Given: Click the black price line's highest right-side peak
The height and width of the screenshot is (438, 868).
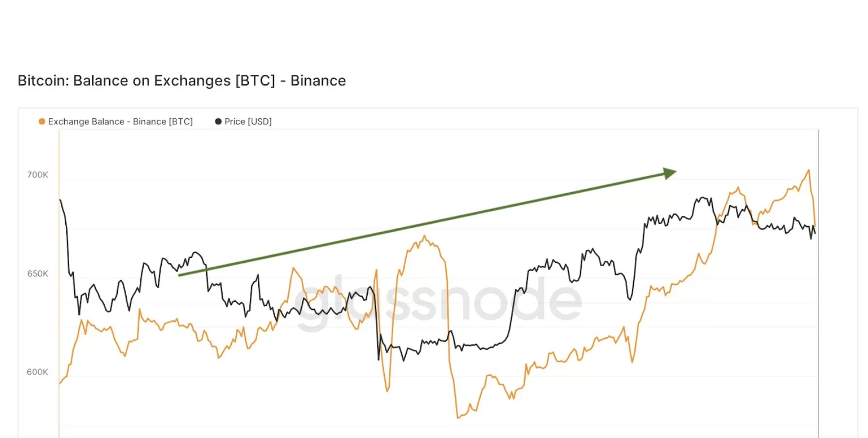Looking at the screenshot, I should (703, 198).
